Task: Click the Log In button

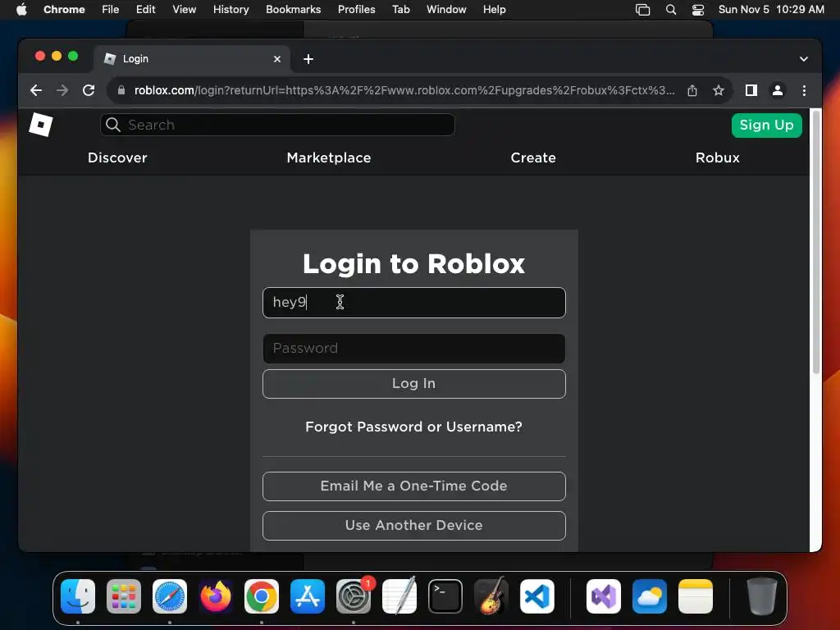Action: tap(414, 384)
